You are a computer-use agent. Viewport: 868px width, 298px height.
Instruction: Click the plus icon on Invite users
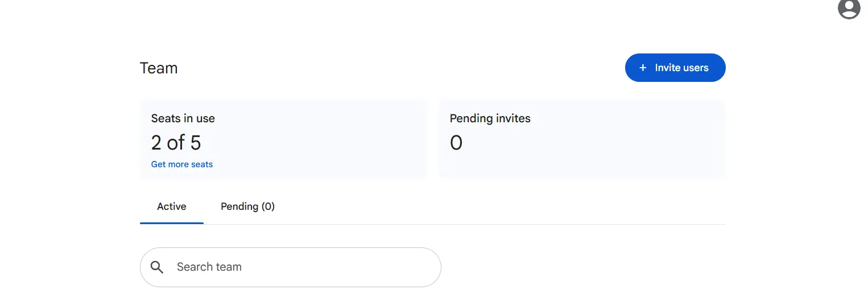[x=643, y=68]
